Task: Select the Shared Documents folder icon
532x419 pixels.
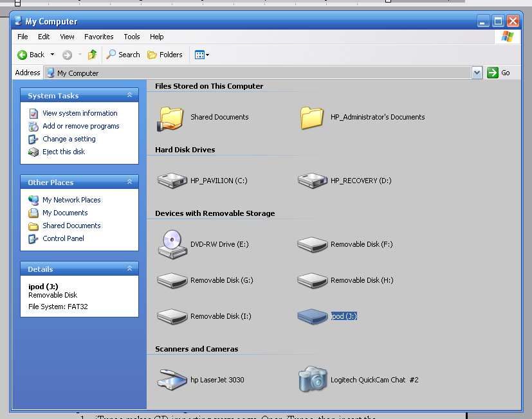Action: coord(170,119)
